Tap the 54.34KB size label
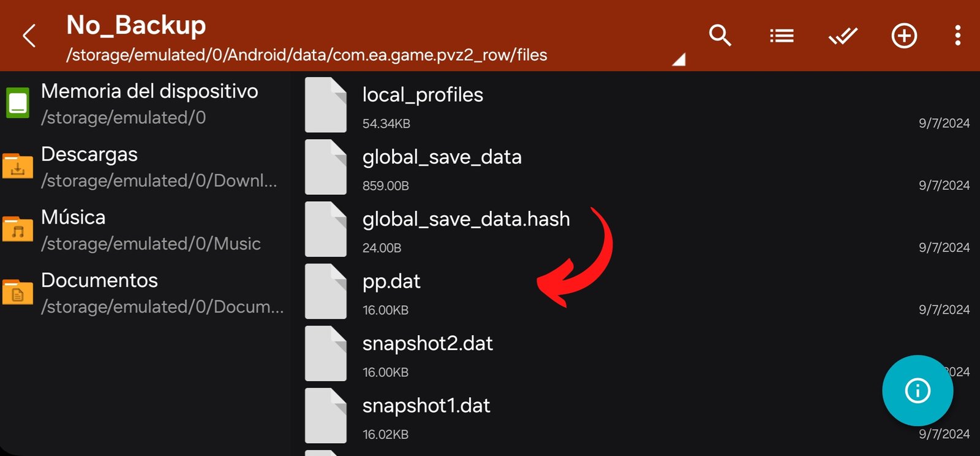The height and width of the screenshot is (456, 980). coord(386,124)
